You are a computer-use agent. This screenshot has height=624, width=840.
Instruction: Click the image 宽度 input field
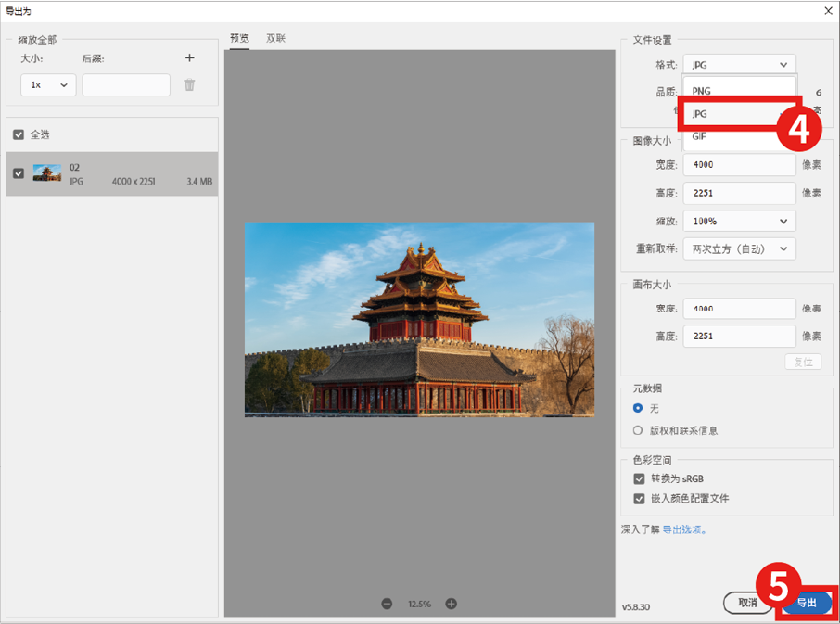point(739,165)
